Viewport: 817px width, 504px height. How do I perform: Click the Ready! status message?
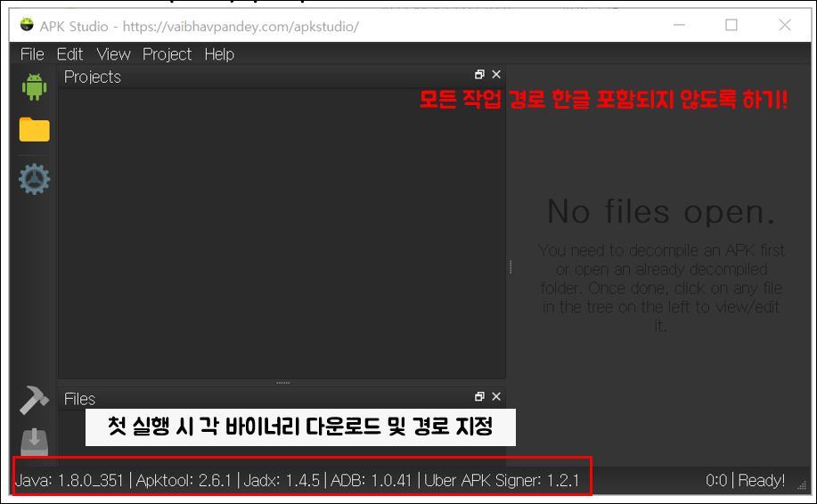point(761,480)
